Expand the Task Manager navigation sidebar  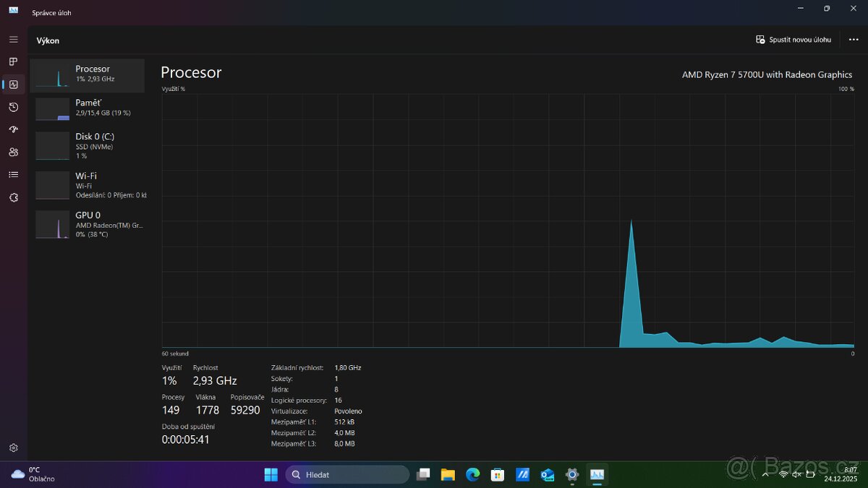[x=13, y=39]
